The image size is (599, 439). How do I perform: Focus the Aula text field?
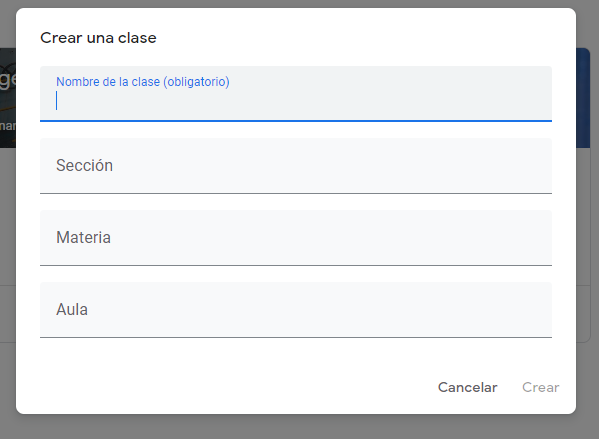[x=296, y=310]
